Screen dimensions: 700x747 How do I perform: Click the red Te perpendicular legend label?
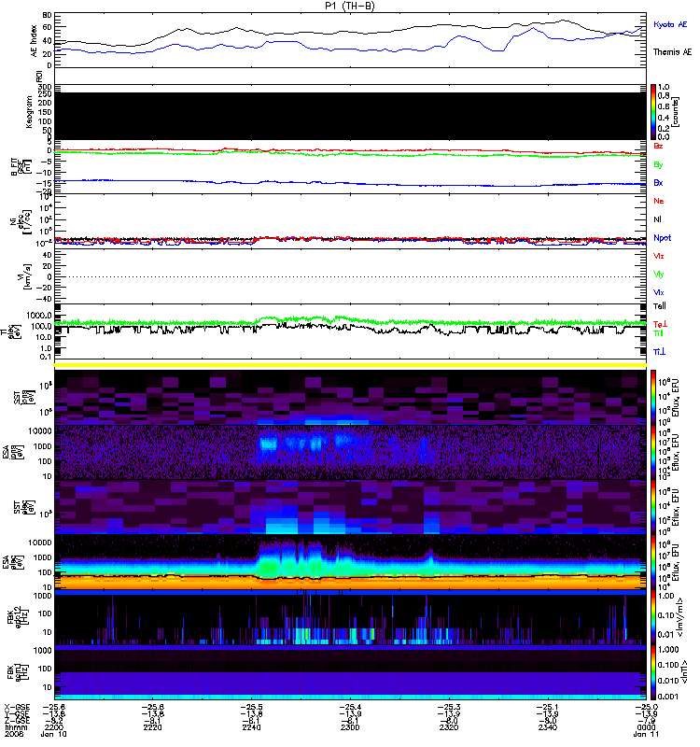tap(660, 324)
